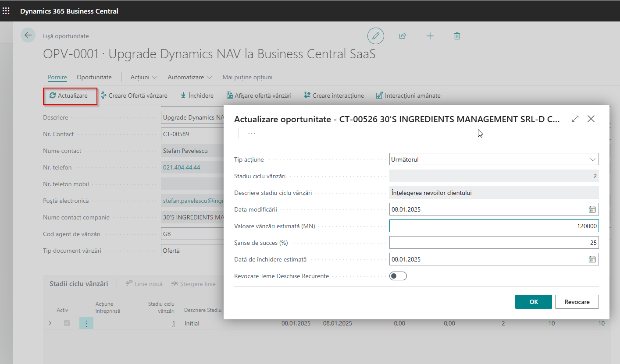Screen dimensions: 620x364
Task: Click the Initial stage description cell
Action: click(x=192, y=323)
